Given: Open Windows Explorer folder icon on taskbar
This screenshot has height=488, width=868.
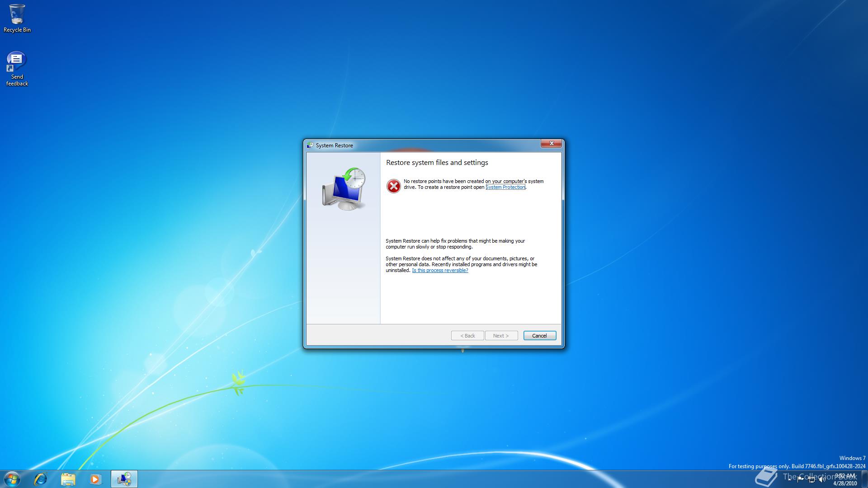Looking at the screenshot, I should (68, 479).
